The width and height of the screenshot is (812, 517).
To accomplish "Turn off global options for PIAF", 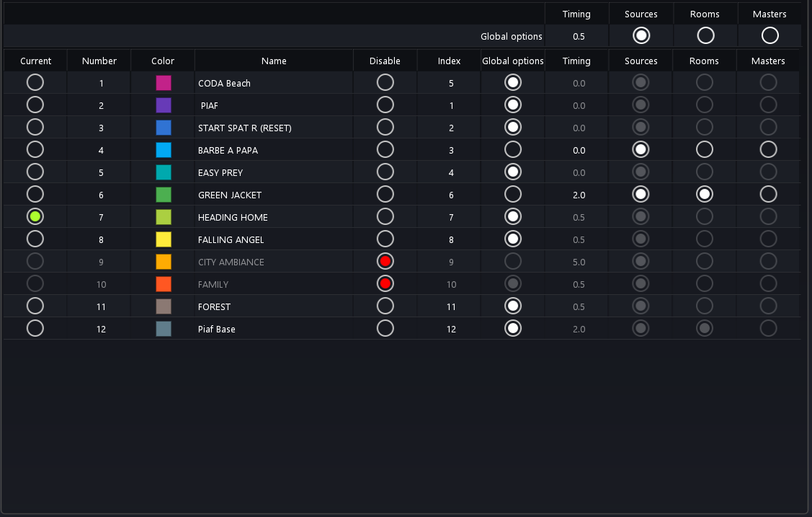I will click(x=513, y=105).
